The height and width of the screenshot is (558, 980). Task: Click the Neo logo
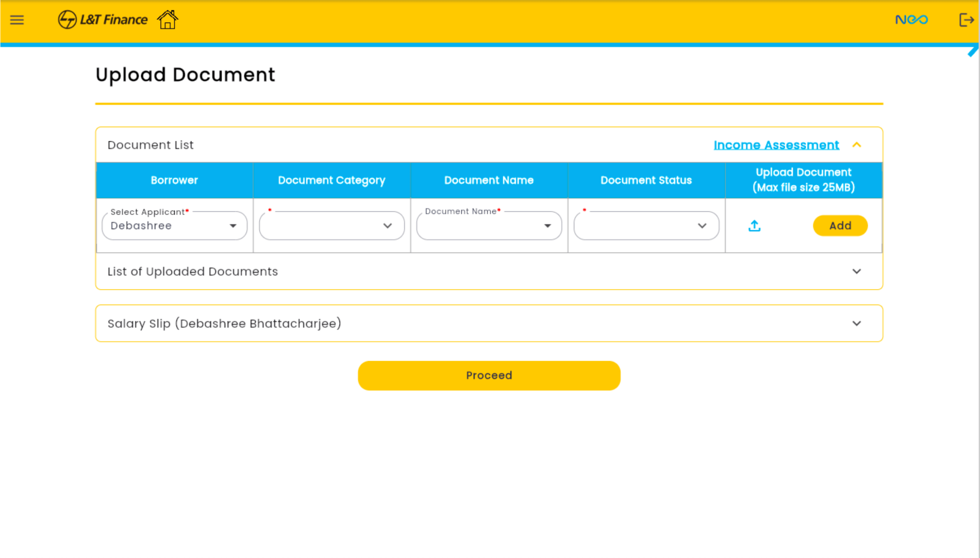[x=911, y=20]
